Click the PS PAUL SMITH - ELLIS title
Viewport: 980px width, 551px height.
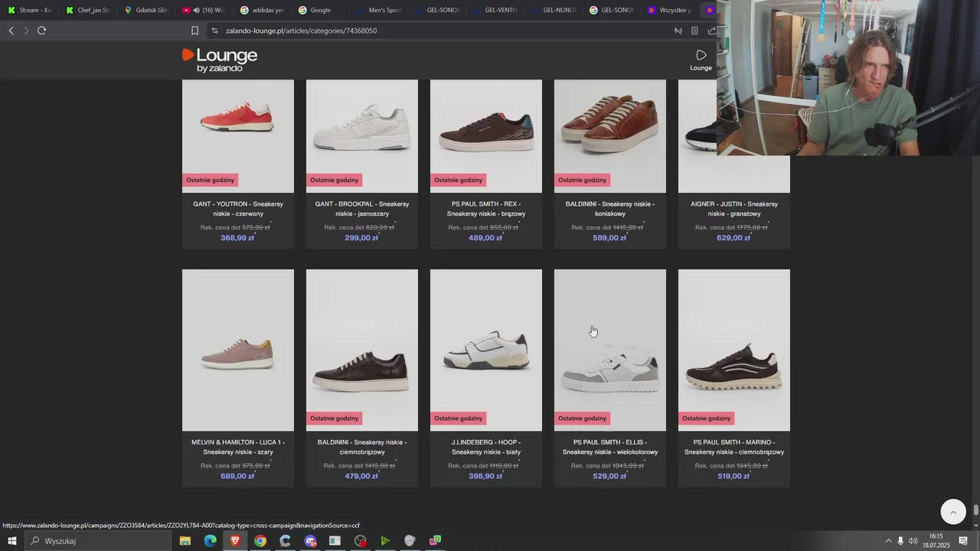click(x=610, y=447)
